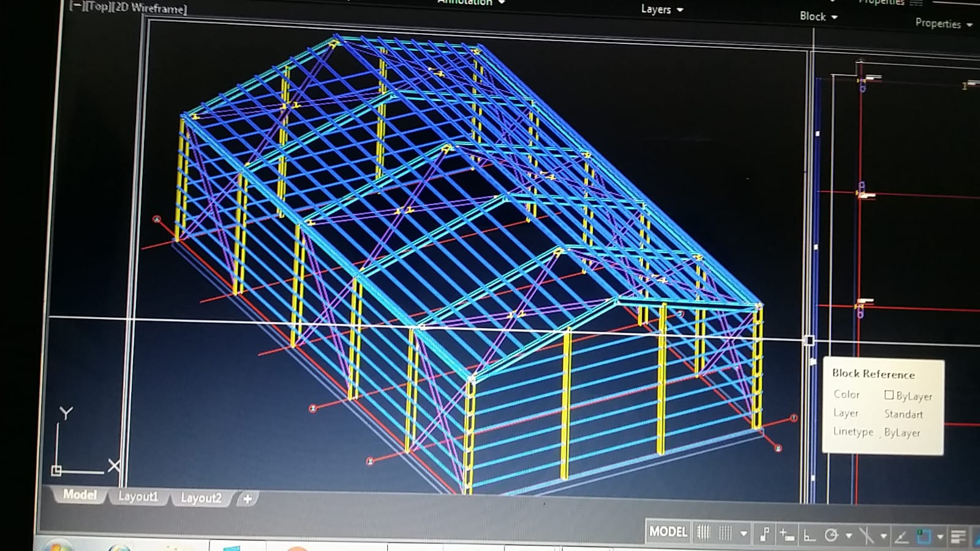The width and height of the screenshot is (980, 551).
Task: Click the UCS icon origin in viewport
Action: [56, 470]
